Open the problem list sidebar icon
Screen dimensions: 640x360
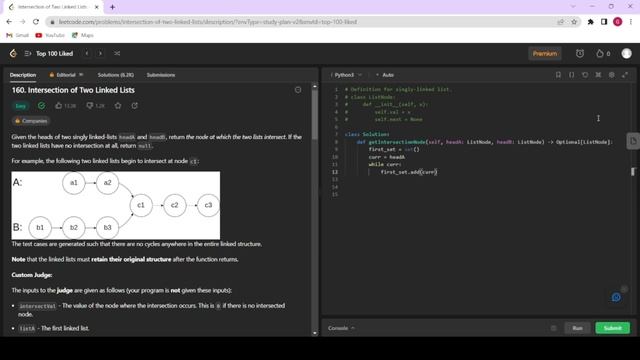(x=28, y=53)
